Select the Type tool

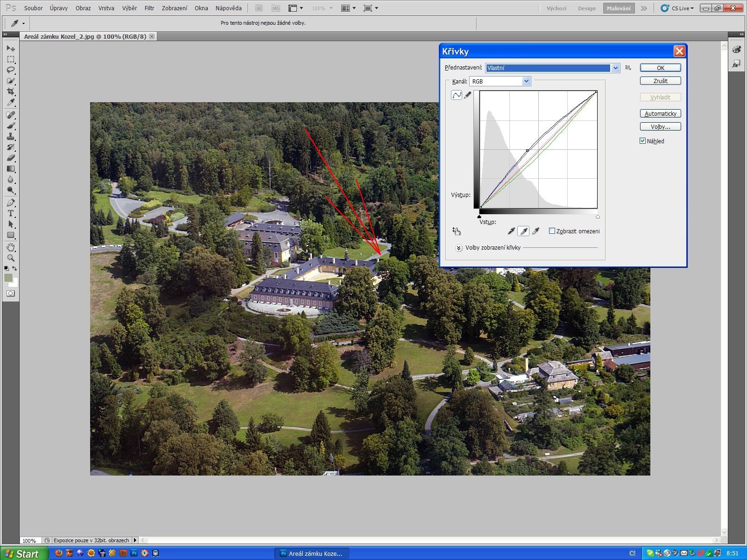coord(11,213)
